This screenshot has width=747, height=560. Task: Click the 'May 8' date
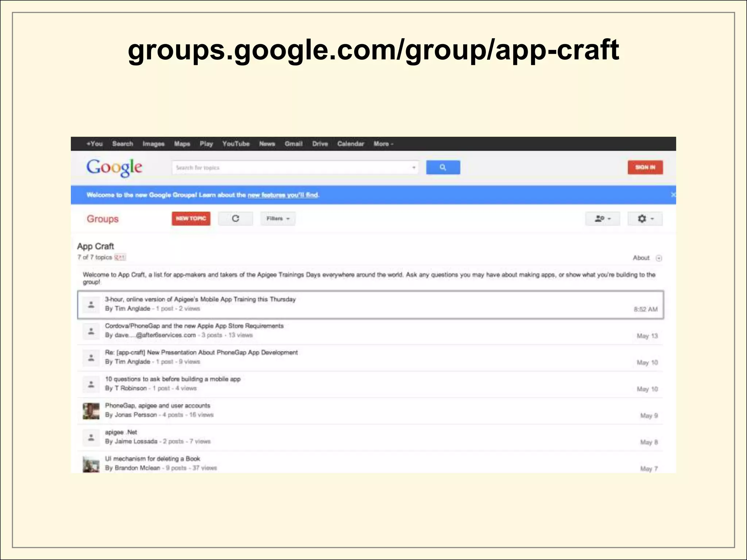point(649,442)
